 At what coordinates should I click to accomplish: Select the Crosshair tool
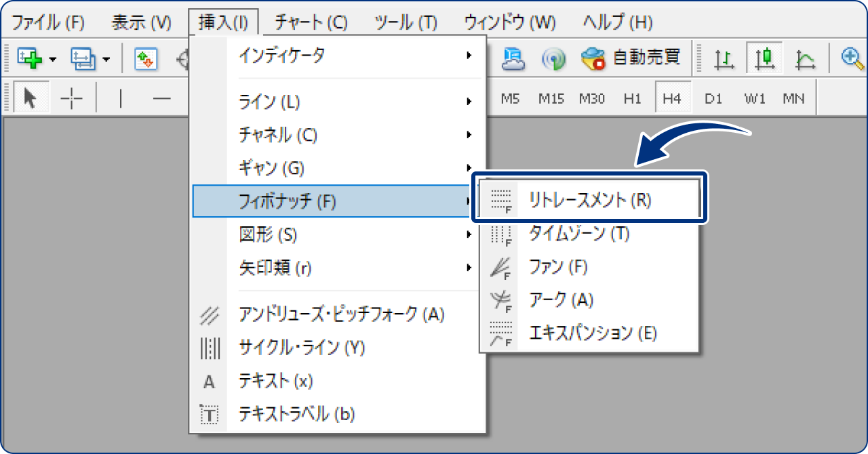click(x=71, y=98)
